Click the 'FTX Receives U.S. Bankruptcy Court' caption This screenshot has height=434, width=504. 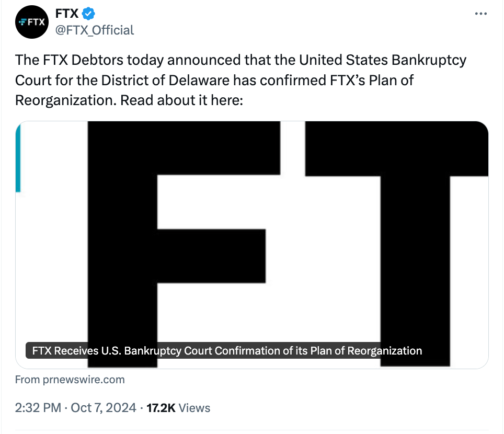coord(227,350)
